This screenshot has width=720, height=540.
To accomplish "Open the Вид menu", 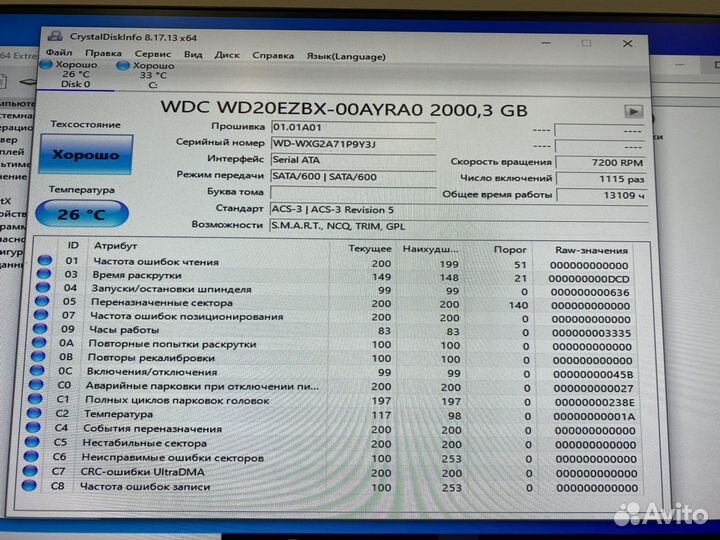I will tap(193, 55).
